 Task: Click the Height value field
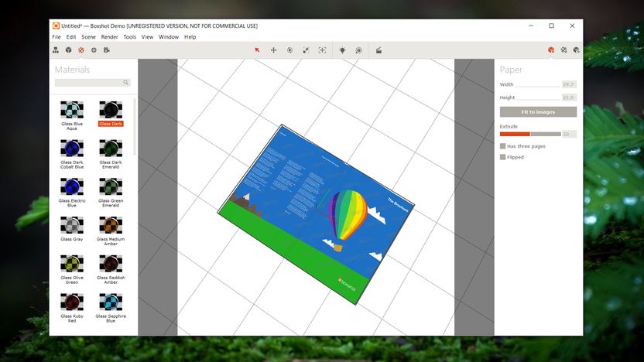[x=569, y=97]
